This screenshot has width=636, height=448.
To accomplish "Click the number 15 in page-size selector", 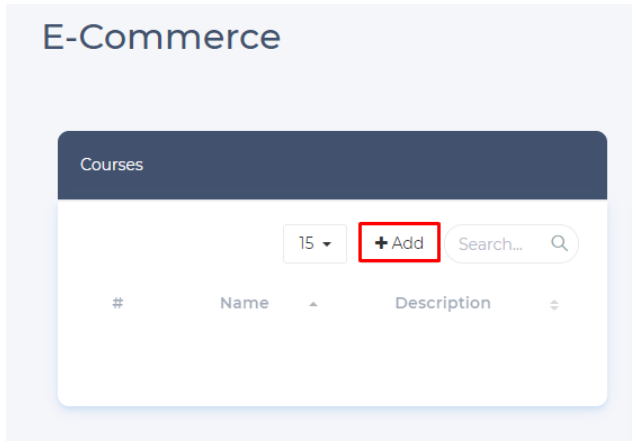I will coord(306,243).
